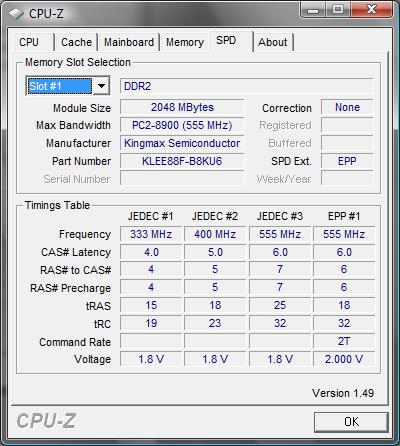Click the Max Bandwidth PC2-8900 field

click(182, 125)
